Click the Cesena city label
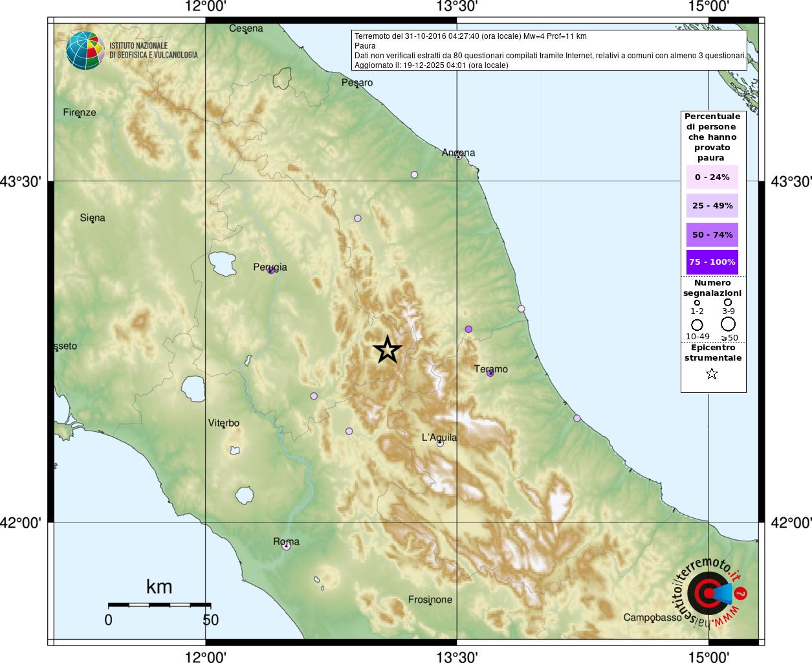This screenshot has width=812, height=663. coord(246,28)
